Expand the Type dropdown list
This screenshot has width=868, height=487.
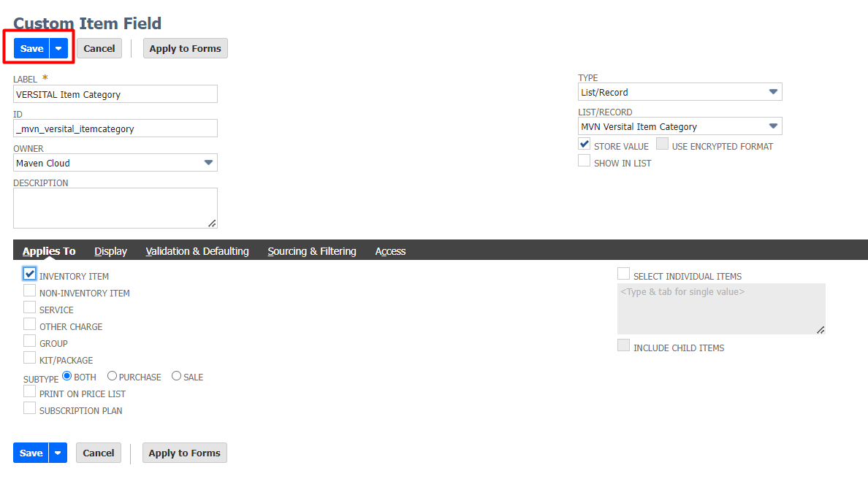point(773,92)
